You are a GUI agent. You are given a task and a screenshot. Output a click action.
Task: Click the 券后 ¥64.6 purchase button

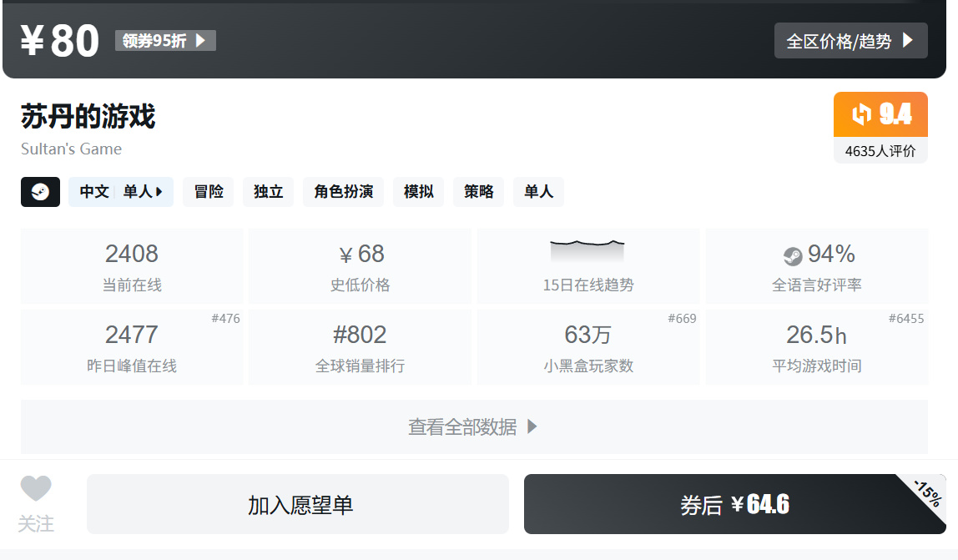click(x=735, y=504)
